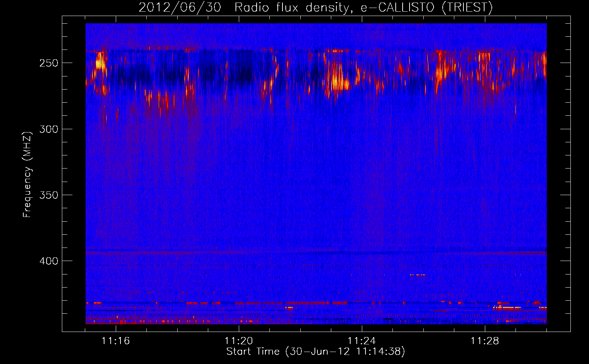
Task: Click the 11:16 time tick label
Action: click(116, 341)
